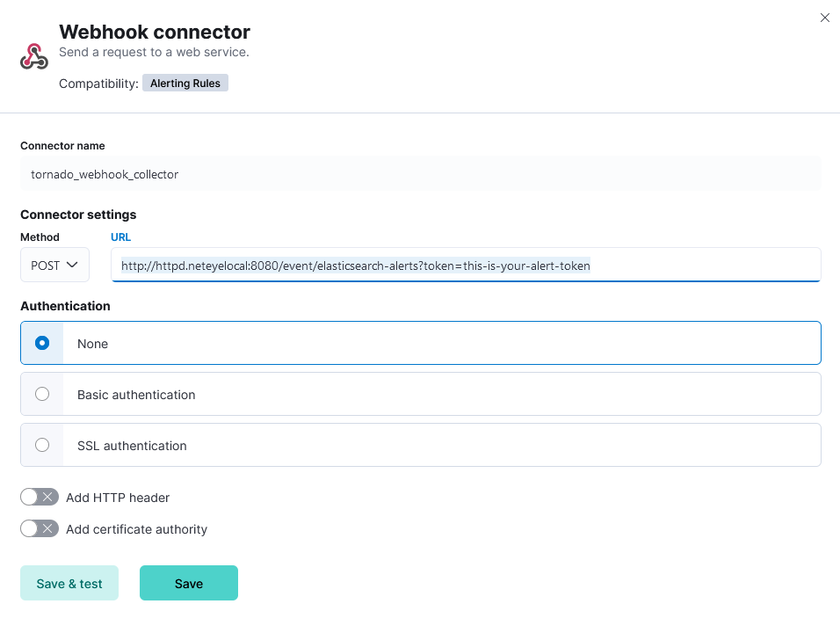Click the SSL authentication label text
This screenshot has height=633, width=840.
tap(132, 446)
